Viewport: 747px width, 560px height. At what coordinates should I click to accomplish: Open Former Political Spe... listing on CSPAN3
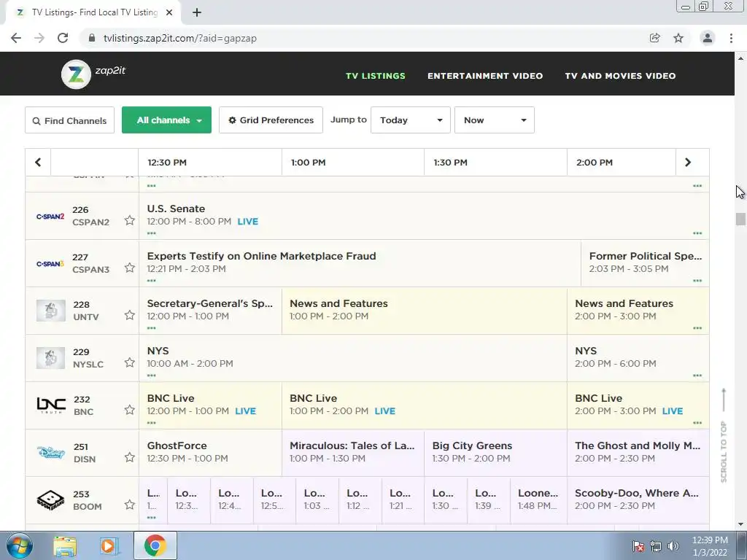point(645,262)
